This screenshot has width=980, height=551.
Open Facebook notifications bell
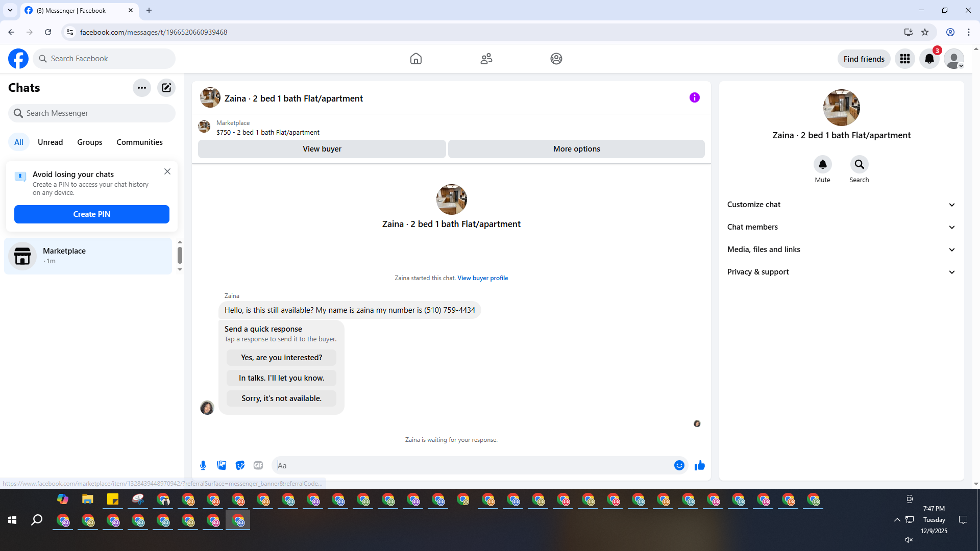(929, 59)
